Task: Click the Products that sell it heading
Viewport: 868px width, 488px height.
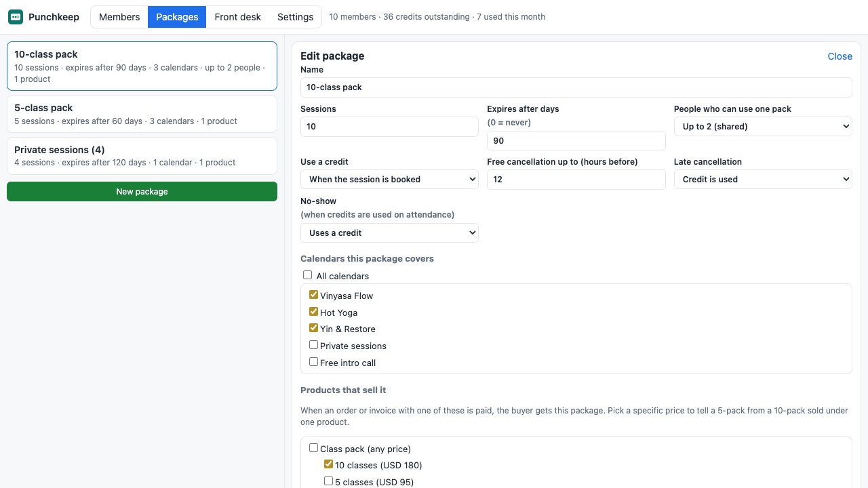Action: (x=343, y=390)
